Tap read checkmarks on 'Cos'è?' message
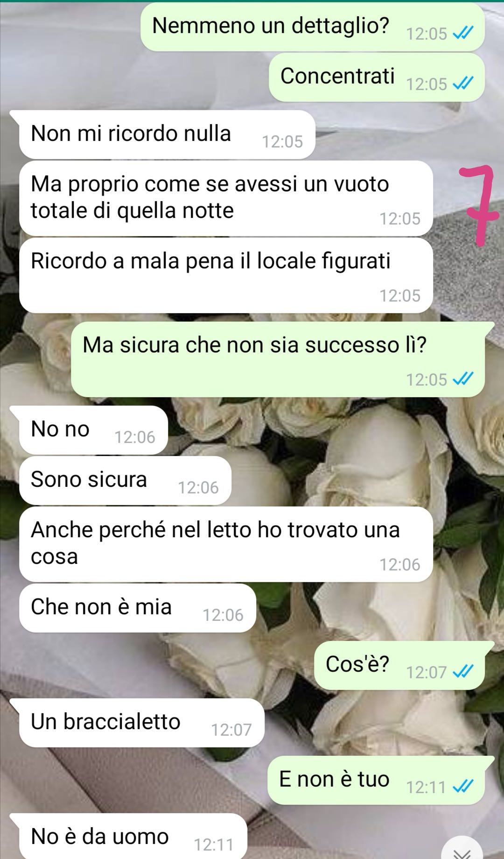504x859 pixels. tap(463, 672)
